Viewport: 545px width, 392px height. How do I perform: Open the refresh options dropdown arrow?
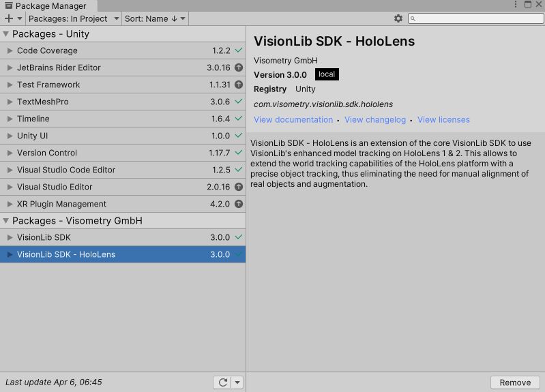point(237,382)
